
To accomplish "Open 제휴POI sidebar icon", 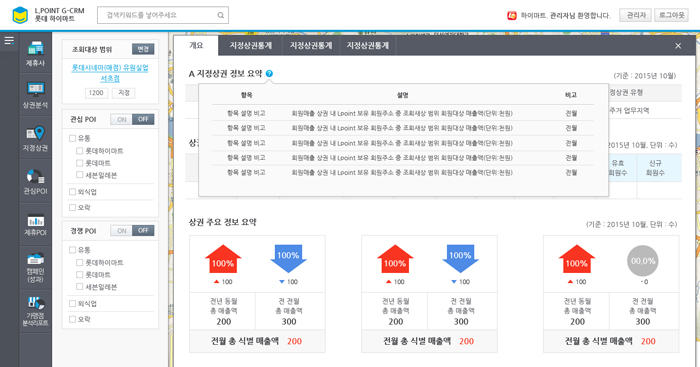I will [x=35, y=224].
